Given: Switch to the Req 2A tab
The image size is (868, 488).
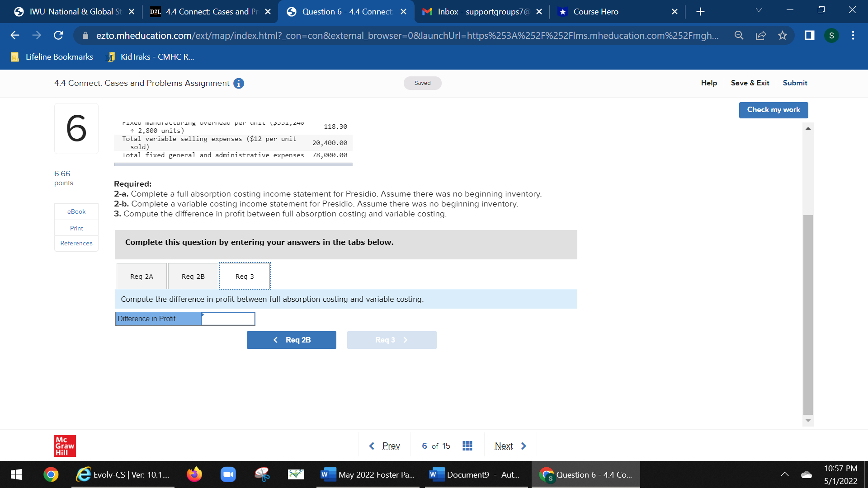Looking at the screenshot, I should click(142, 276).
